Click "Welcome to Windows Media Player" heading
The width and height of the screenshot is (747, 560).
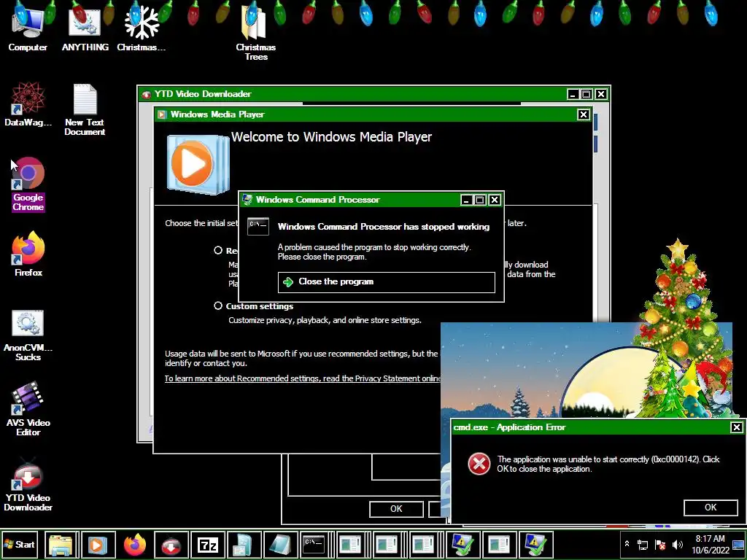(x=332, y=137)
